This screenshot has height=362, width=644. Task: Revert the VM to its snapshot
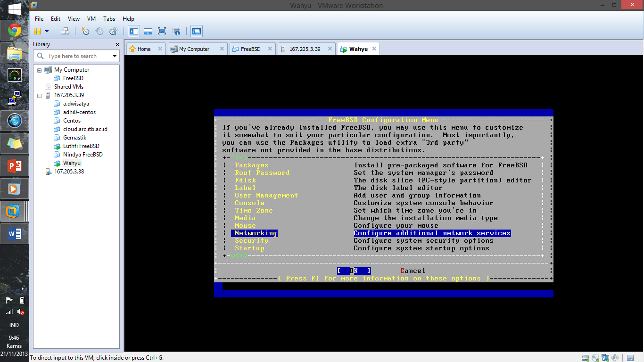click(99, 31)
